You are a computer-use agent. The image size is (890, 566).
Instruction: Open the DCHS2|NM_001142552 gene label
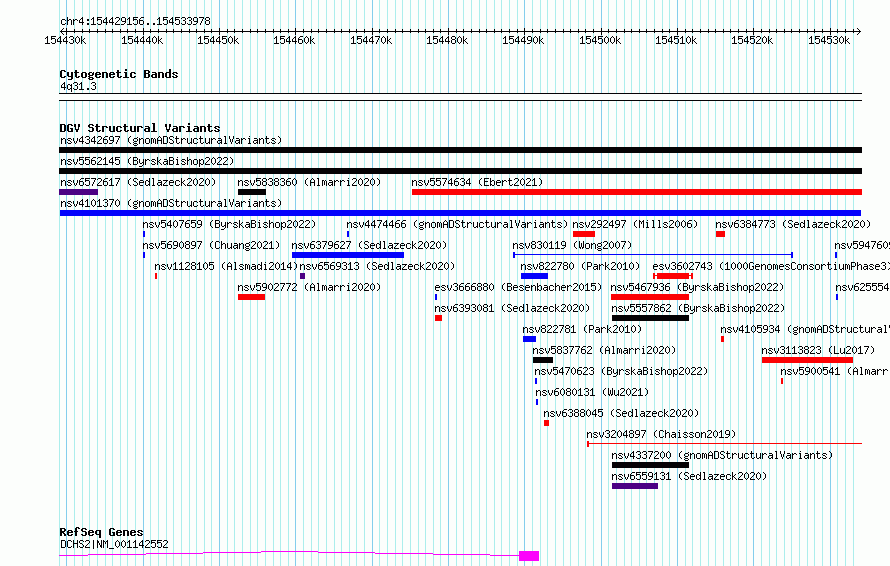tap(114, 544)
